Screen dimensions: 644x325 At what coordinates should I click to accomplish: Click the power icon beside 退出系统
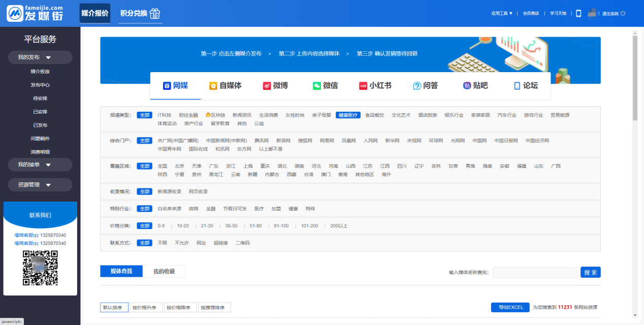click(x=623, y=13)
